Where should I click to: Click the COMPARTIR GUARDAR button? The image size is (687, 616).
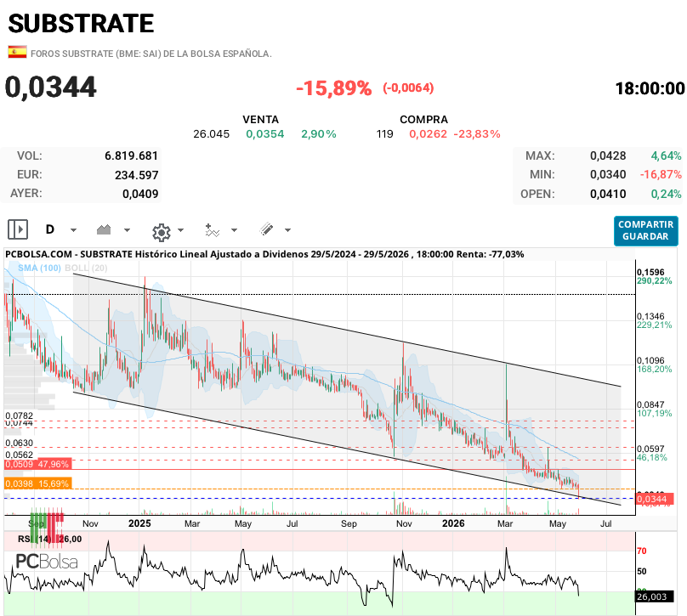(x=646, y=231)
